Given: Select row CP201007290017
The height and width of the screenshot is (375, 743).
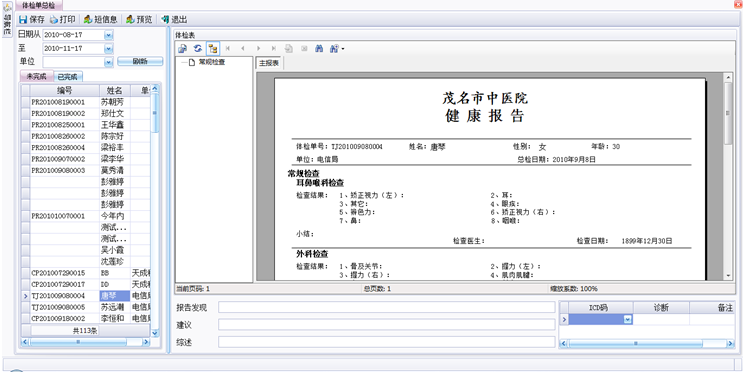Looking at the screenshot, I should pos(85,284).
